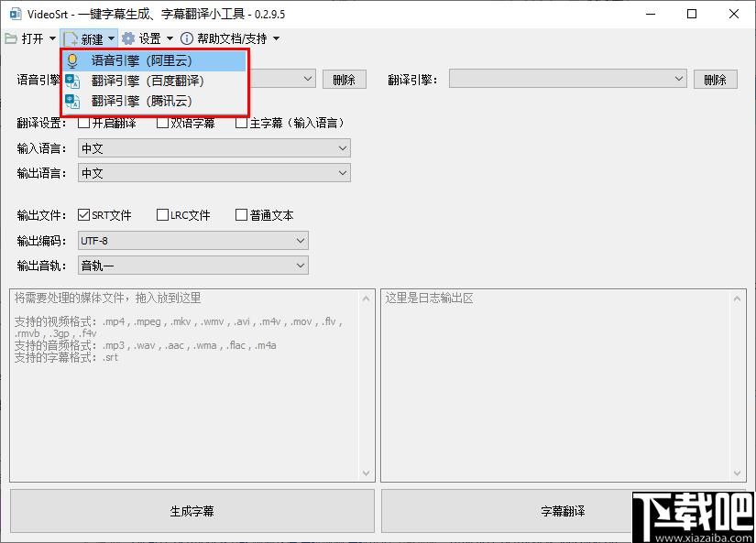Image resolution: width=756 pixels, height=543 pixels.
Task: Open the 输出编码 UTF-8 dropdown
Action: (192, 241)
